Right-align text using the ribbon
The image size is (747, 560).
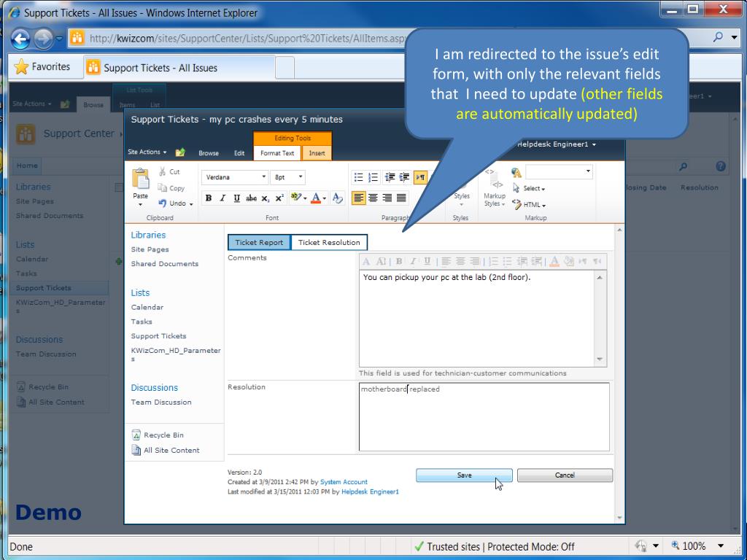(387, 198)
